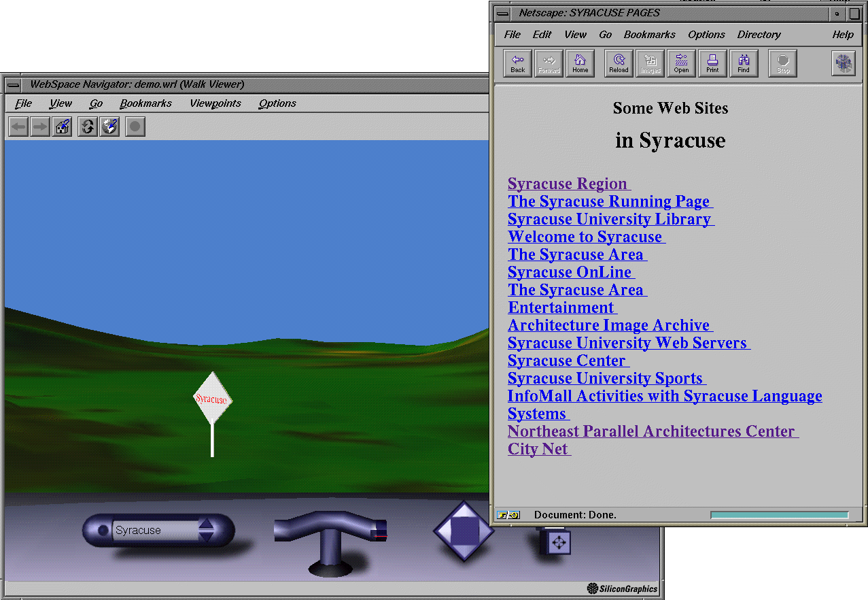Viewport: 868px width, 600px height.
Task: Click the 'in Syracuse' page heading
Action: click(x=670, y=140)
